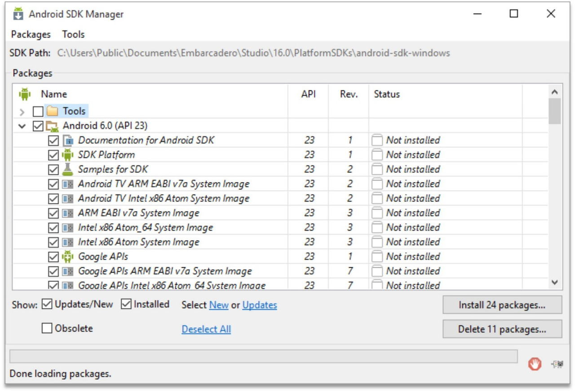This screenshot has width=575, height=392.
Task: Click status icon in SDK Platform row
Action: point(377,155)
